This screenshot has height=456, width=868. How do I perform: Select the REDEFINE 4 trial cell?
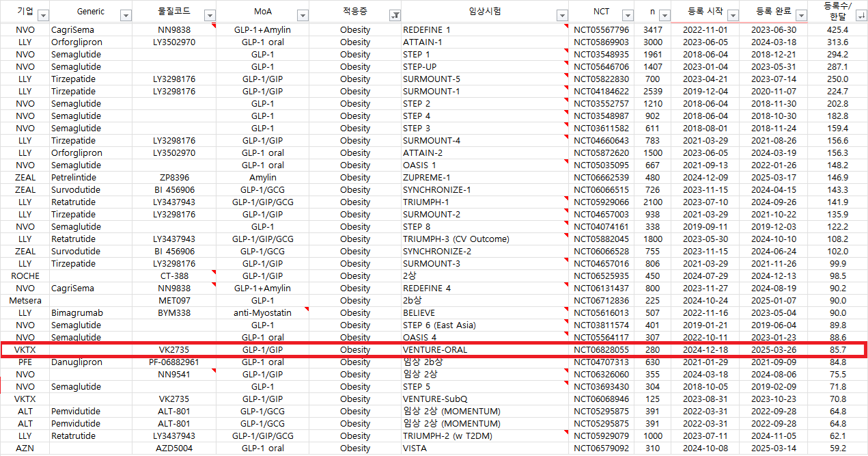coord(486,289)
